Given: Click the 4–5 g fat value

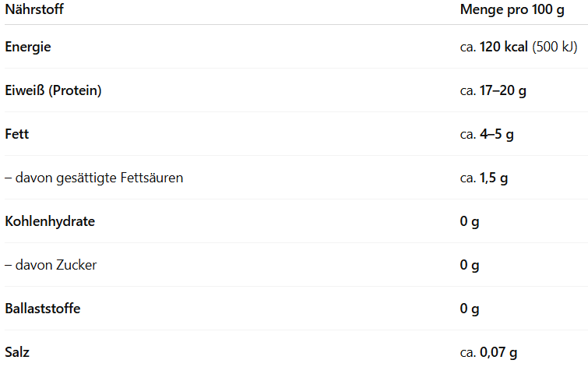Looking at the screenshot, I should (497, 134).
